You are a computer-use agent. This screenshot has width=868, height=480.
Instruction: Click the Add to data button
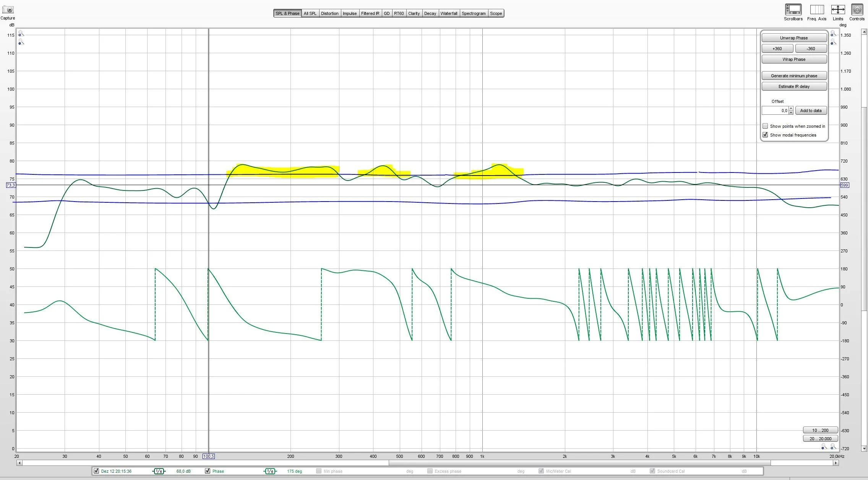[811, 111]
